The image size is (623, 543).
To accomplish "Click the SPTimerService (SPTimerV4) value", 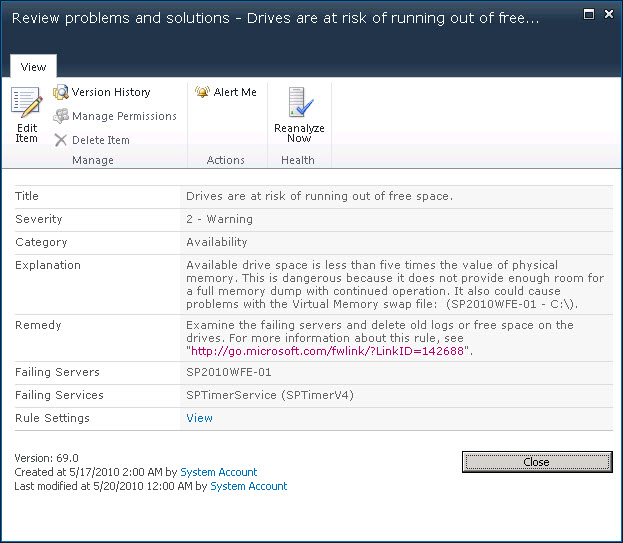I will [x=269, y=395].
